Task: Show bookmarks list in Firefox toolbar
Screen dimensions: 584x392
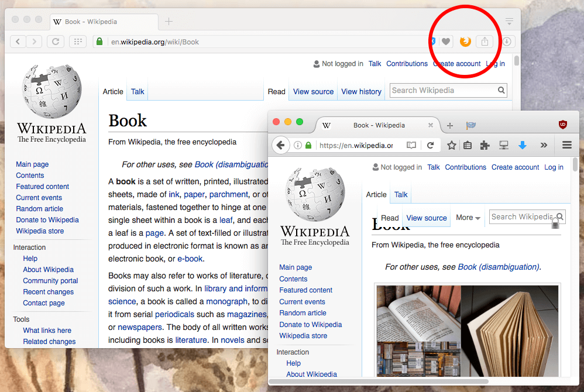Action: tap(468, 145)
